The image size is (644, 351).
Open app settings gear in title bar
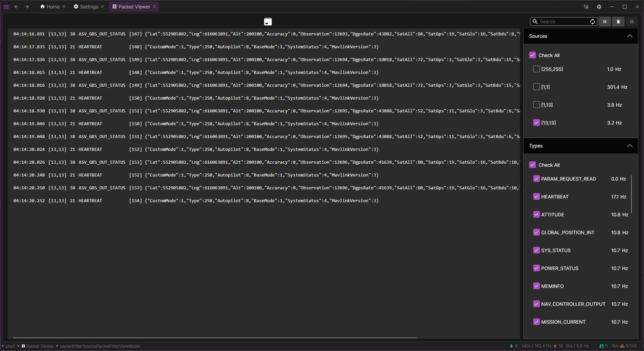pyautogui.click(x=599, y=7)
